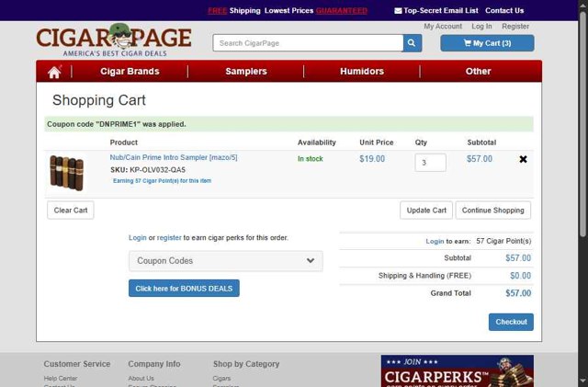This screenshot has width=588, height=387.
Task: Open the Cigars footer category link
Action: click(221, 379)
